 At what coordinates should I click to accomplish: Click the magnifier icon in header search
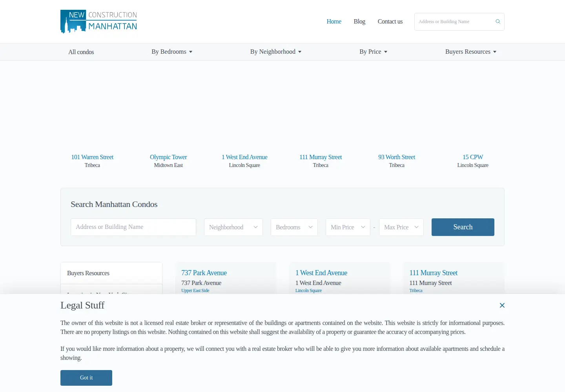498,22
